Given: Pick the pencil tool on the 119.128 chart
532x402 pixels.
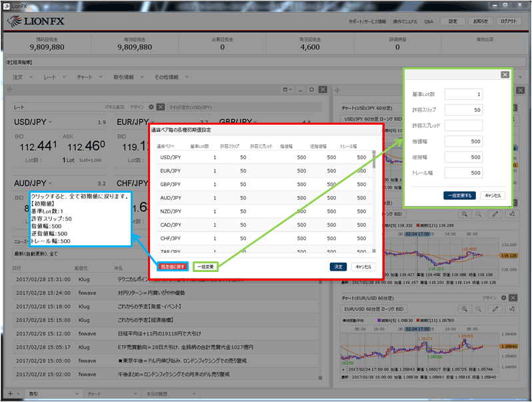Looking at the screenshot, I should (x=495, y=214).
